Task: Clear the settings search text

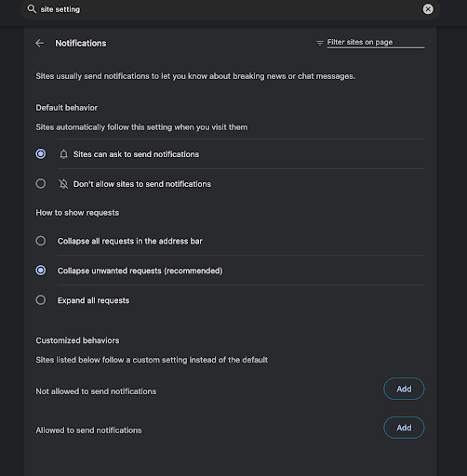Action: (428, 9)
